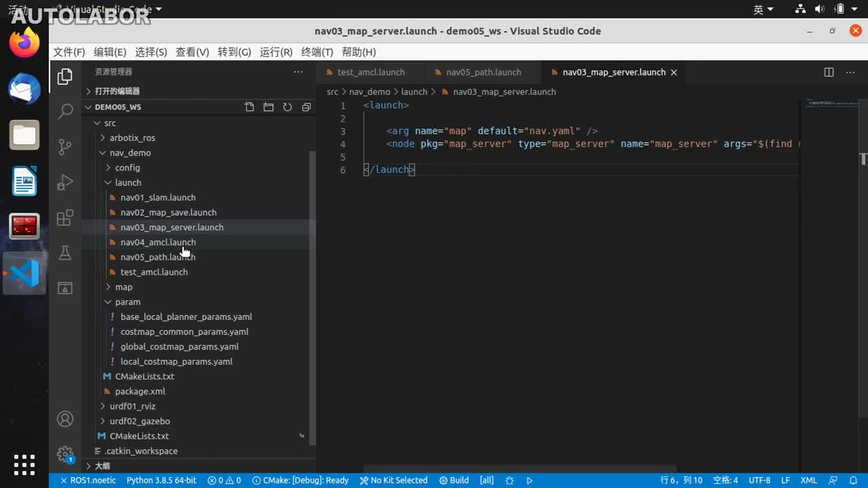Click the debug bug icon in status bar
The width and height of the screenshot is (868, 488).
coord(510,481)
